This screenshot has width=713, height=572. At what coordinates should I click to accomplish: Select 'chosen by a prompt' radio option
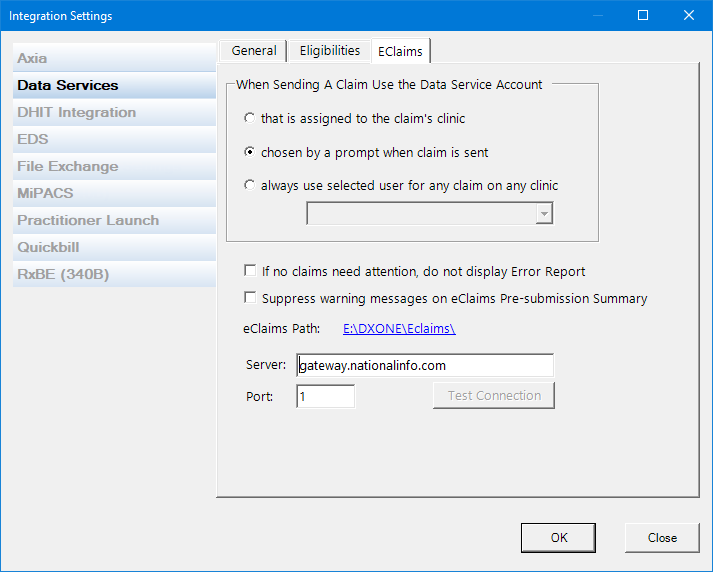(x=249, y=153)
